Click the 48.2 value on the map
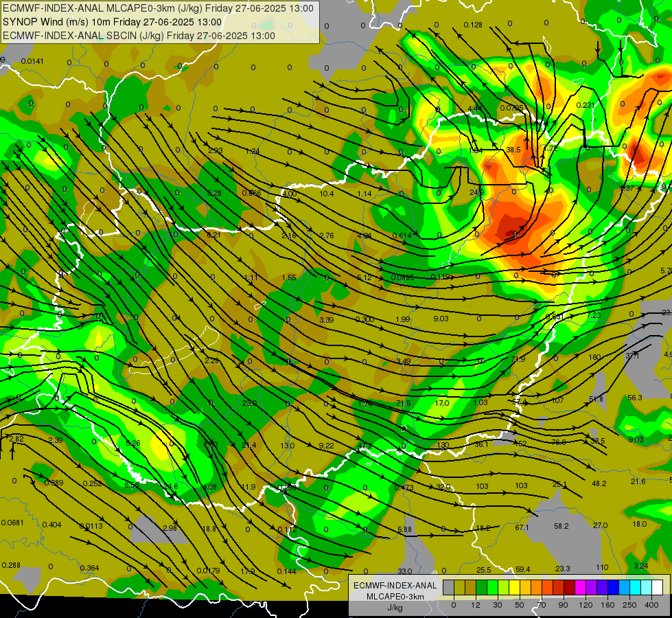 coord(599,483)
